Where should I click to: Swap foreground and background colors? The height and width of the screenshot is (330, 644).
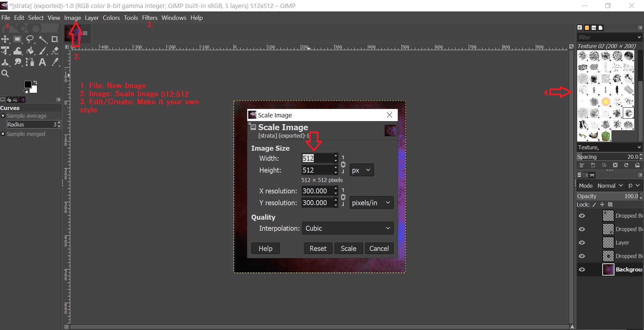[35, 82]
